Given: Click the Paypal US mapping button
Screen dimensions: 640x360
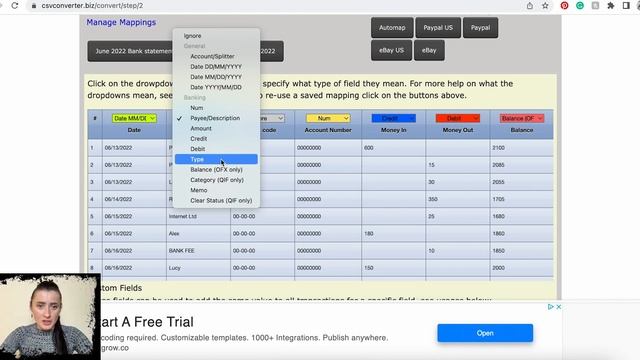Looking at the screenshot, I should point(438,28).
